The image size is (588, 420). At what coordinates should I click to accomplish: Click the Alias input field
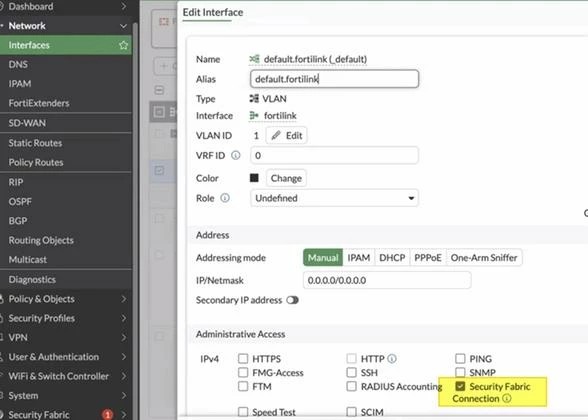[334, 79]
